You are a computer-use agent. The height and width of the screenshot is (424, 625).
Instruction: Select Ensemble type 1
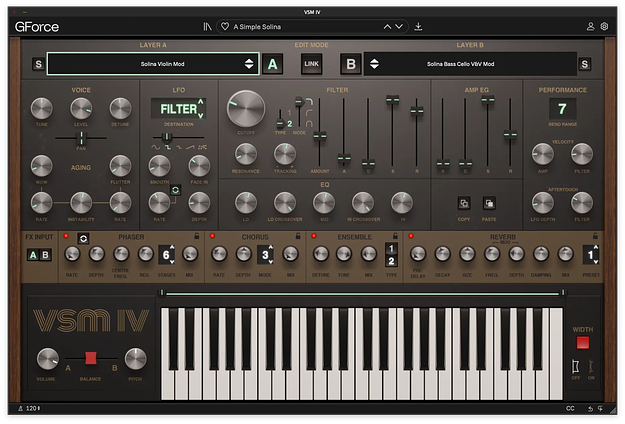[391, 249]
